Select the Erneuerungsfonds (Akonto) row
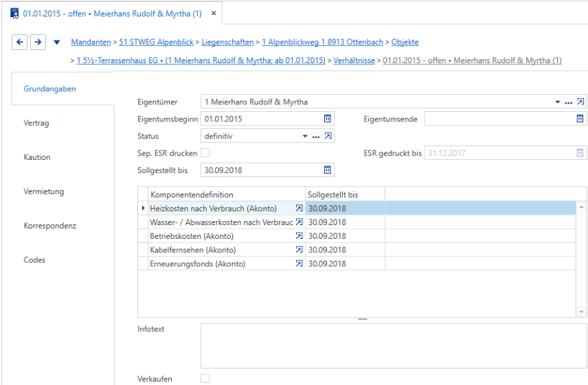The width and height of the screenshot is (588, 385). (x=357, y=264)
